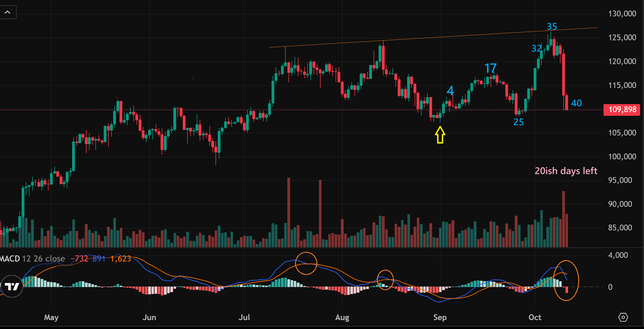Click the 120,000 price axis label

(622, 61)
